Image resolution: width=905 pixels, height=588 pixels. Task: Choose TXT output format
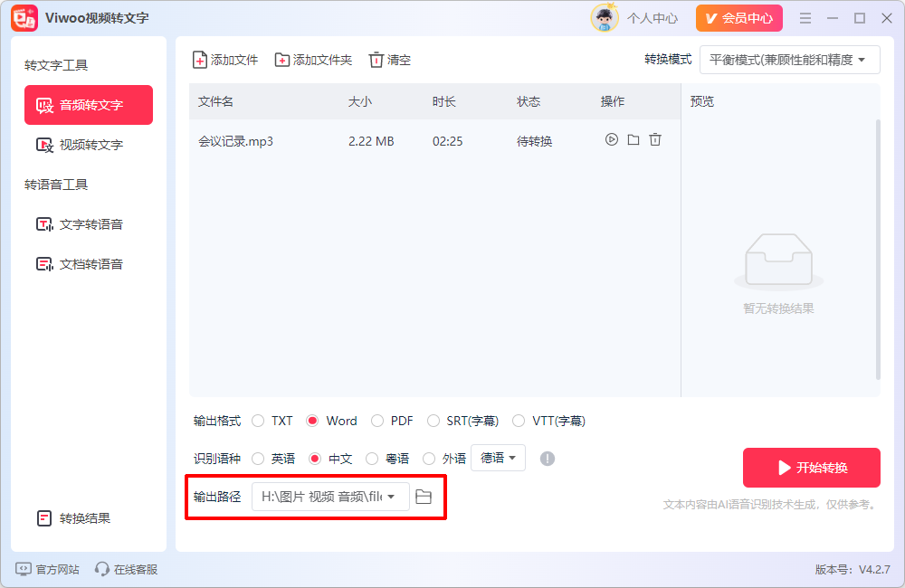pos(272,422)
